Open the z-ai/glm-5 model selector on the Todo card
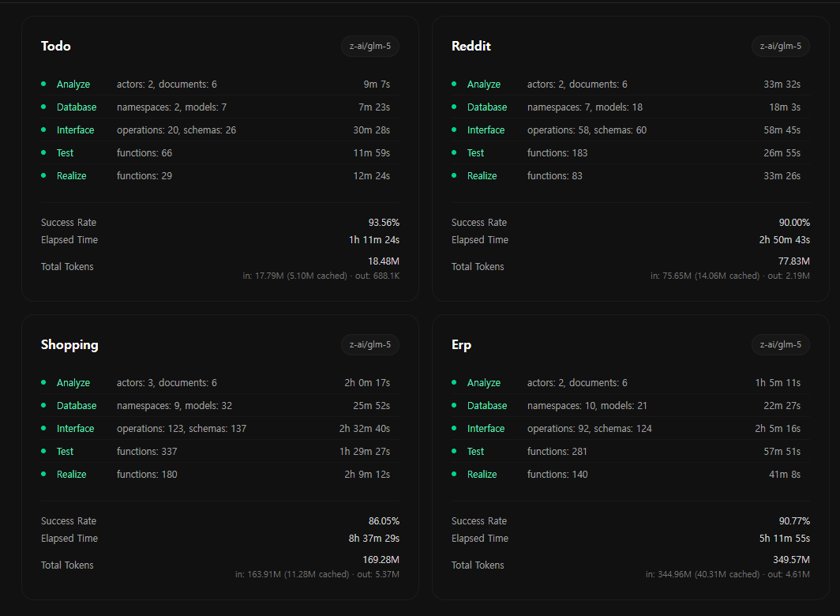This screenshot has width=840, height=616. coord(369,46)
